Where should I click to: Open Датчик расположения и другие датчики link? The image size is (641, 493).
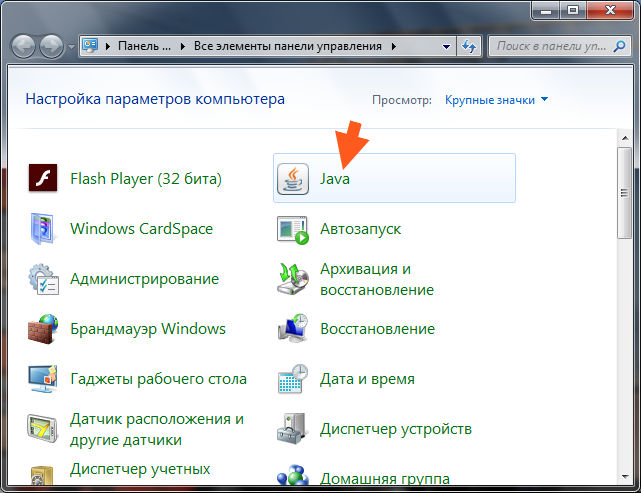point(157,429)
